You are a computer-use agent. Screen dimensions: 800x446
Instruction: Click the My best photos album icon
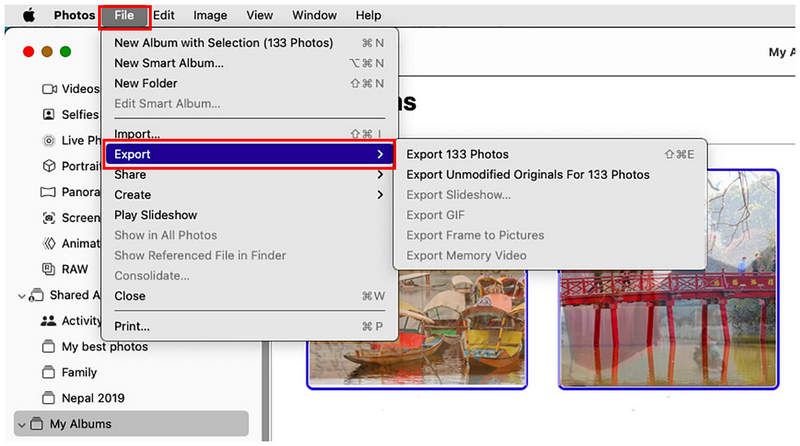48,346
